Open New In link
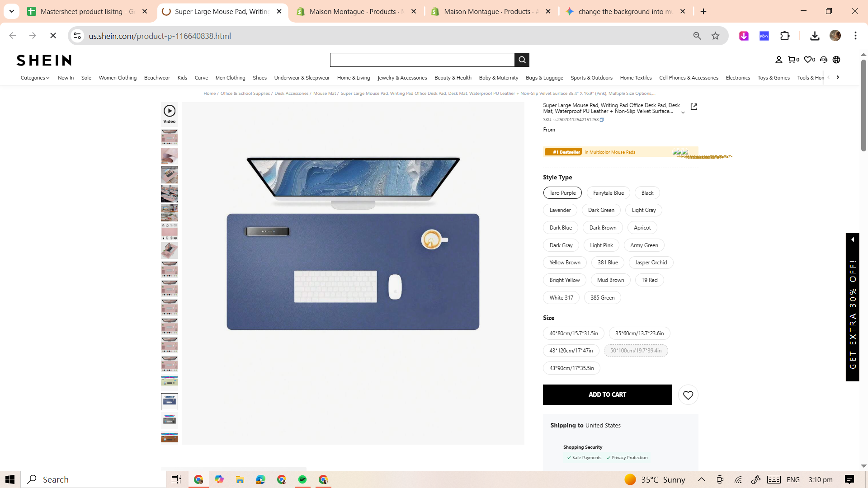The height and width of the screenshot is (488, 868). click(66, 78)
